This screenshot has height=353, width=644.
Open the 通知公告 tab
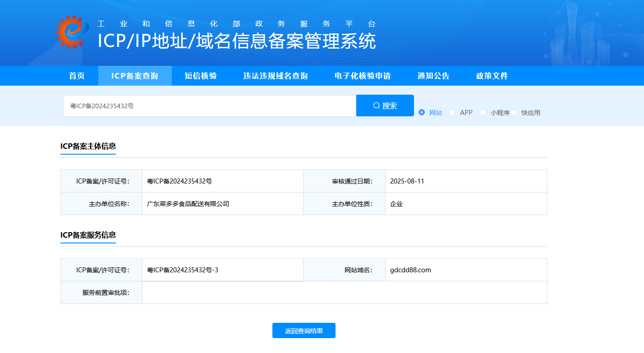pos(433,76)
